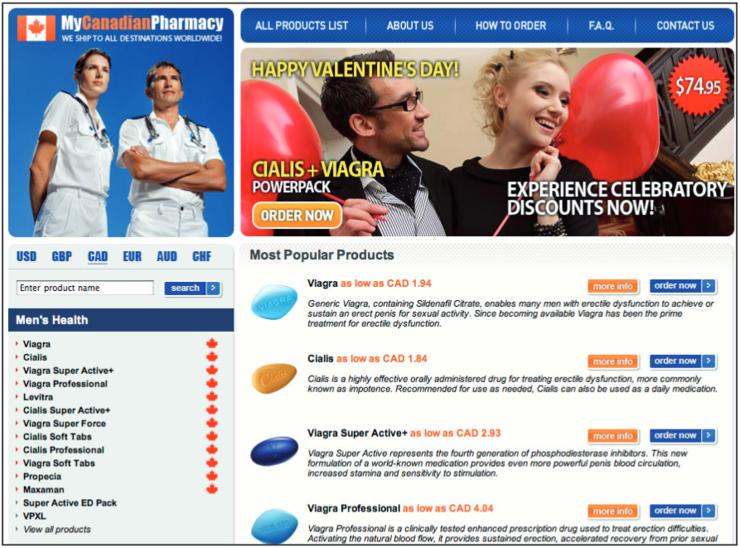
Task: Click the Enter product name search field
Action: coord(85,287)
